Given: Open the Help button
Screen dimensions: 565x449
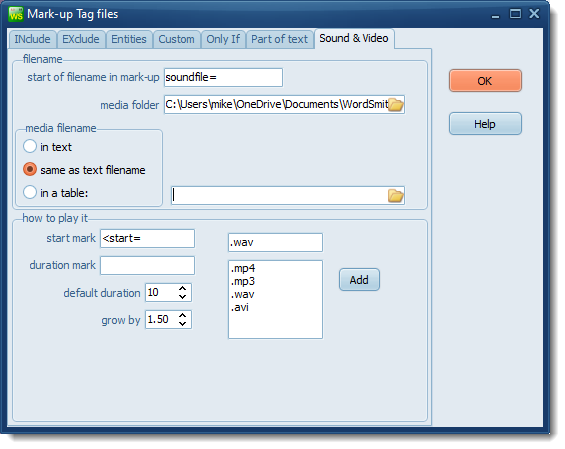Looking at the screenshot, I should [485, 124].
